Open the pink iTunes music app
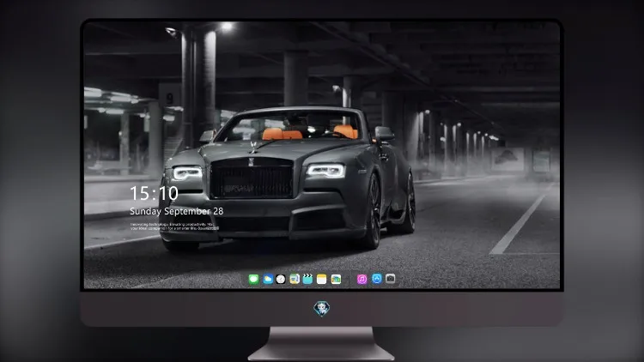Screen dimensions: 644x362 (361, 280)
